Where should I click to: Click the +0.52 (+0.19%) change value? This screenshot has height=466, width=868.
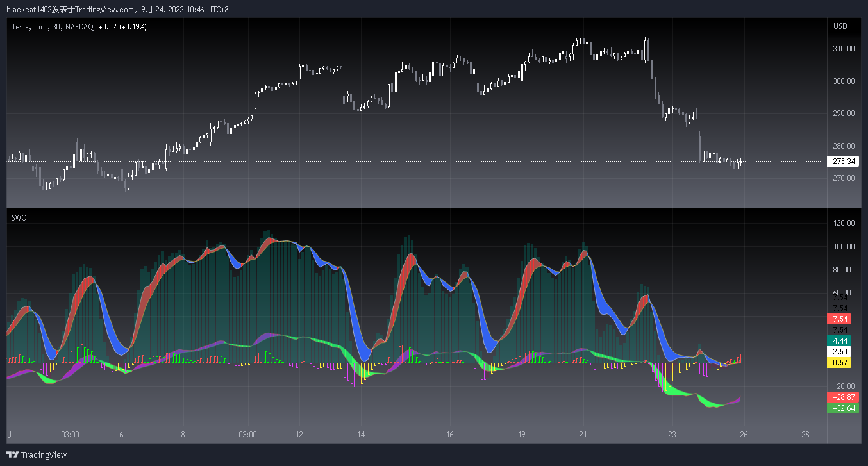(122, 27)
